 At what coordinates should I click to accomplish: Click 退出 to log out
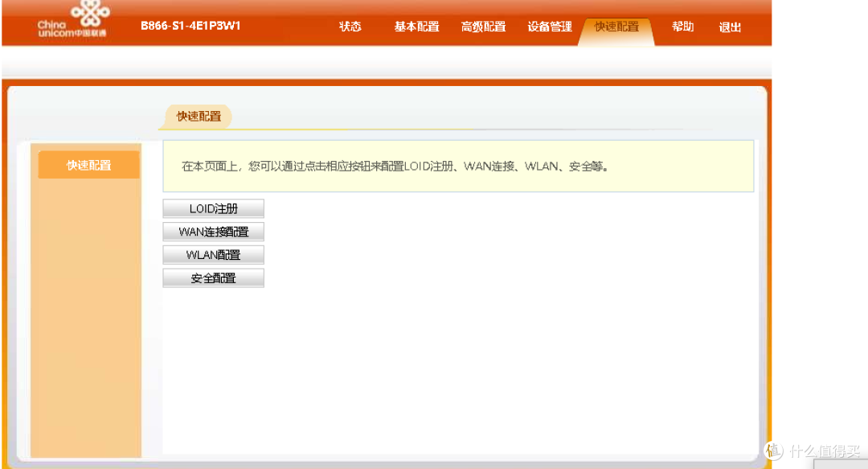[730, 27]
